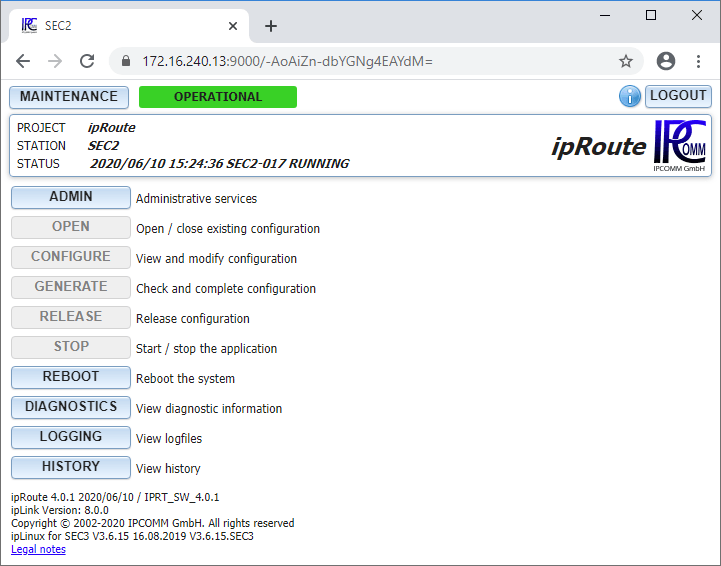Click the MAINTENANCE button
This screenshot has width=721, height=566.
69,97
